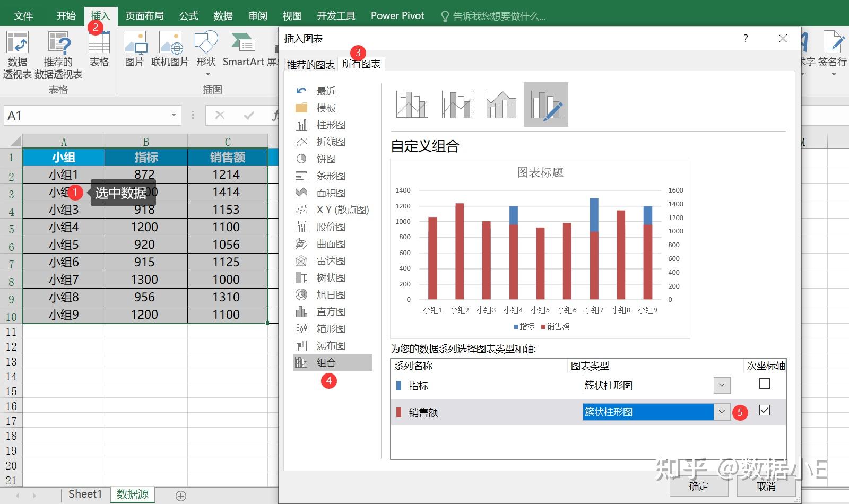Switch to the Sheet1 worksheet tab
Image resolution: width=849 pixels, height=504 pixels.
[x=84, y=493]
